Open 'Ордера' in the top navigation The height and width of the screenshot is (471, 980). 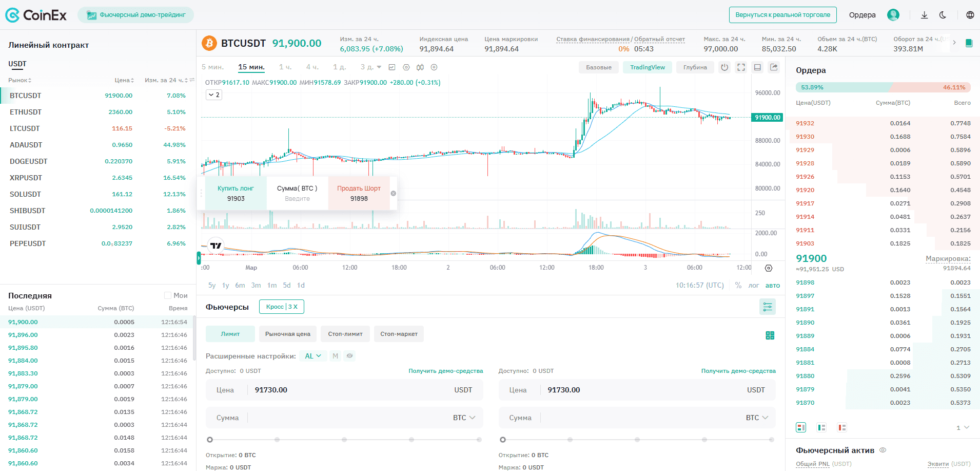point(863,15)
